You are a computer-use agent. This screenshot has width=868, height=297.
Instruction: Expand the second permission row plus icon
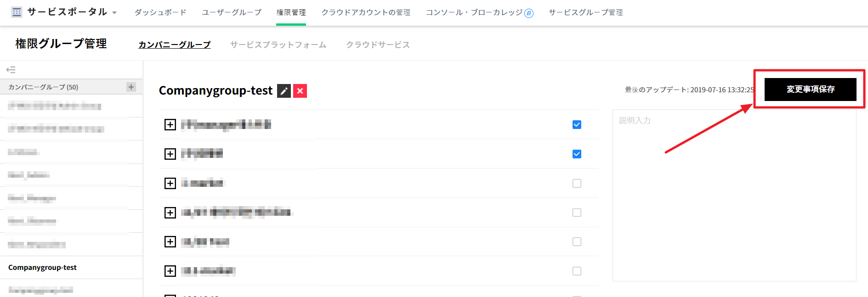170,154
